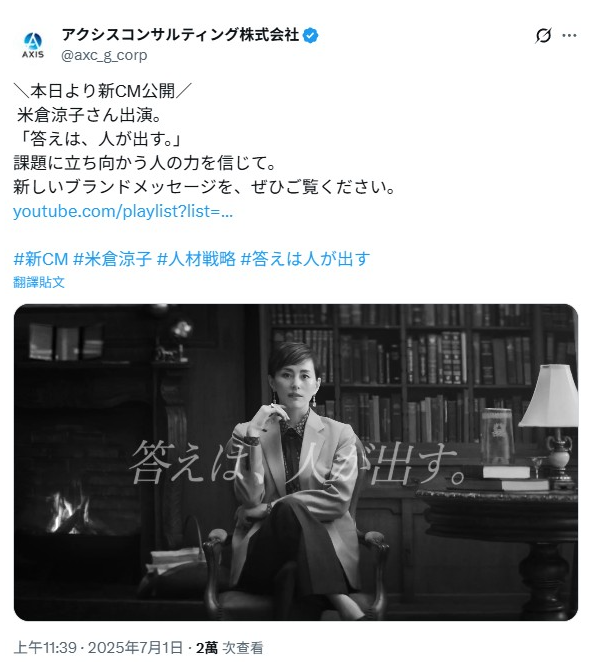Open Grok explain icon on post
Screen dimensions: 589x662
(543, 35)
